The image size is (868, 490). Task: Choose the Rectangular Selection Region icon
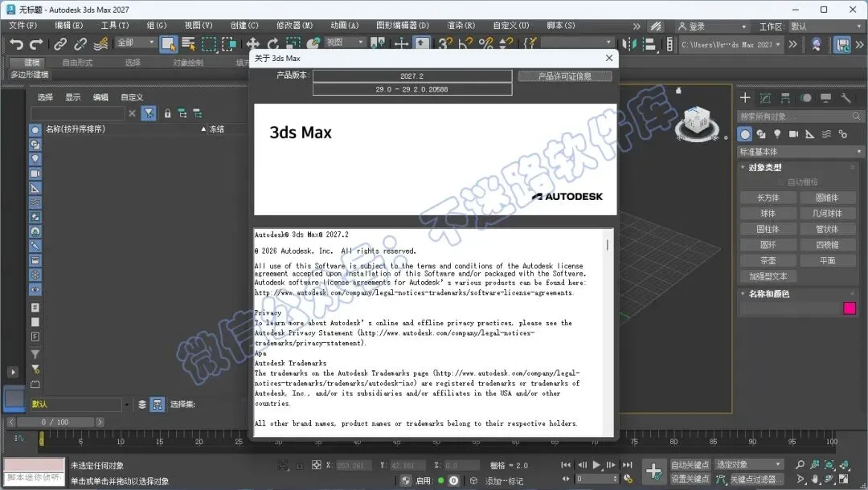209,44
